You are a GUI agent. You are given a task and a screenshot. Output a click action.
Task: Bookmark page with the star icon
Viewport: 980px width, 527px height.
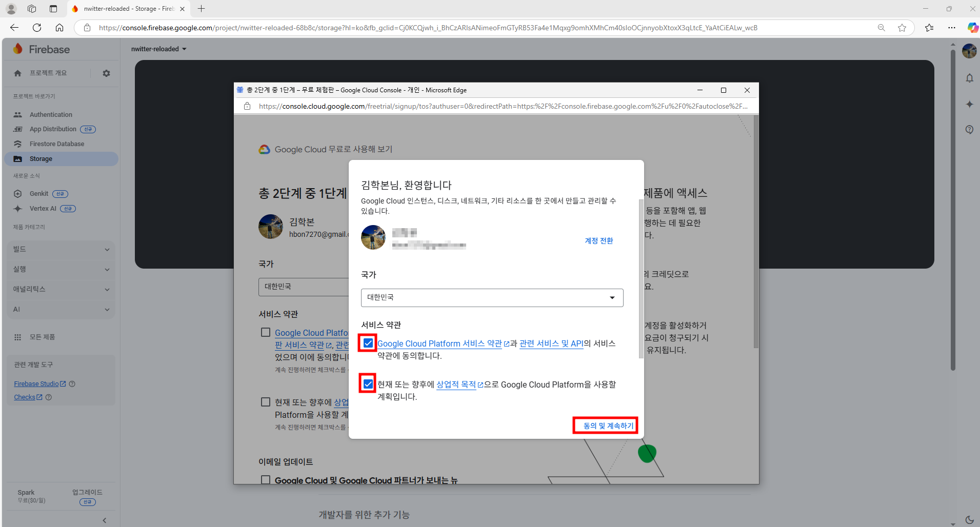902,28
